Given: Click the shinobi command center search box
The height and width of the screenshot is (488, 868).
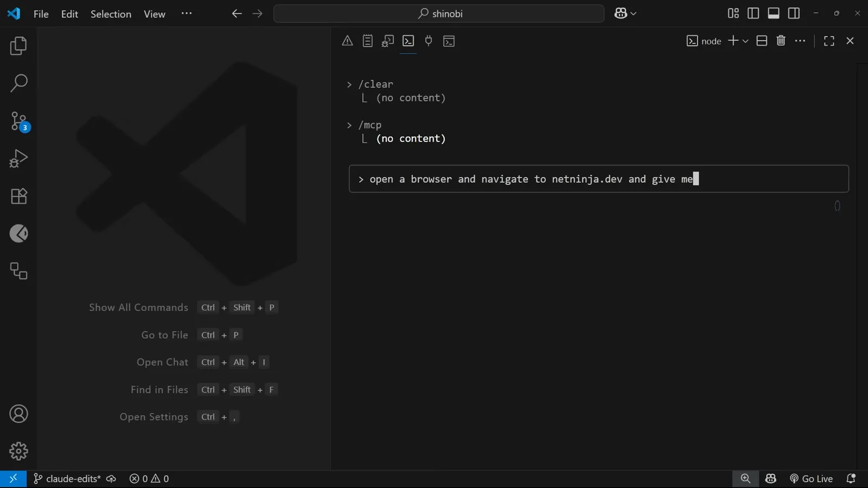Looking at the screenshot, I should pyautogui.click(x=439, y=14).
